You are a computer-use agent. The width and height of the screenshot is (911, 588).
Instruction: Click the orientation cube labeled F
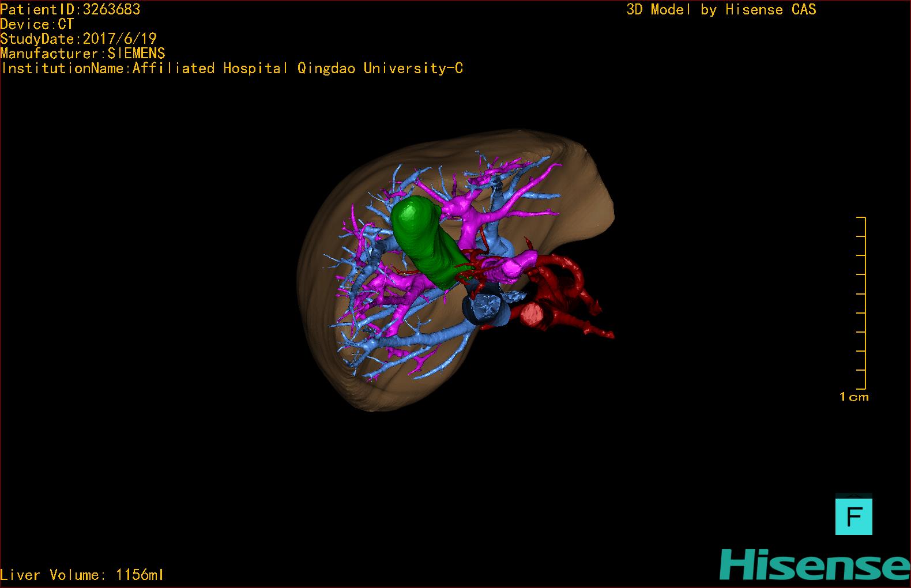click(853, 515)
